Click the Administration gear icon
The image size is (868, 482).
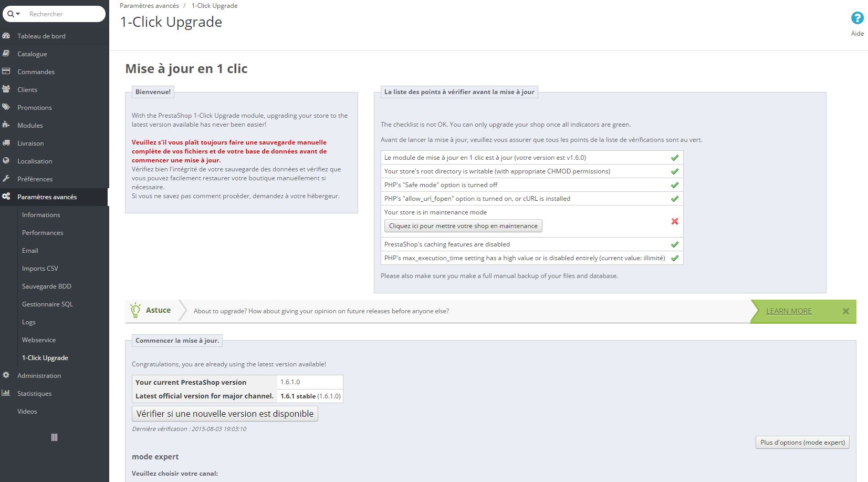pos(6,375)
